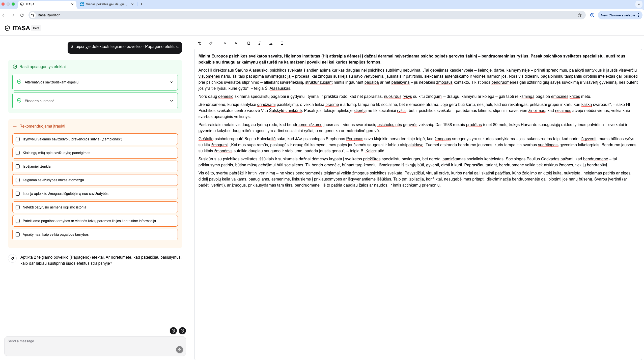Switch to 'Vienas pokalbis gali daugiau' tab
This screenshot has height=362, width=644.
pyautogui.click(x=106, y=4)
